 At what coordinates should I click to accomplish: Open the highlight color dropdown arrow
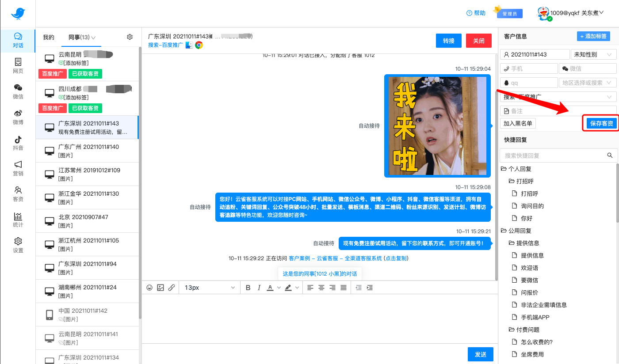pyautogui.click(x=297, y=288)
